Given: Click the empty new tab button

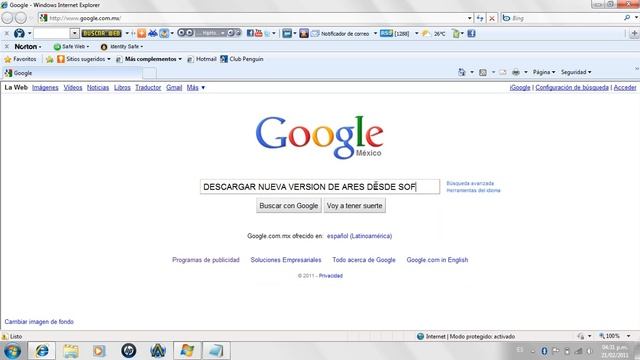Looking at the screenshot, I should click(x=149, y=73).
